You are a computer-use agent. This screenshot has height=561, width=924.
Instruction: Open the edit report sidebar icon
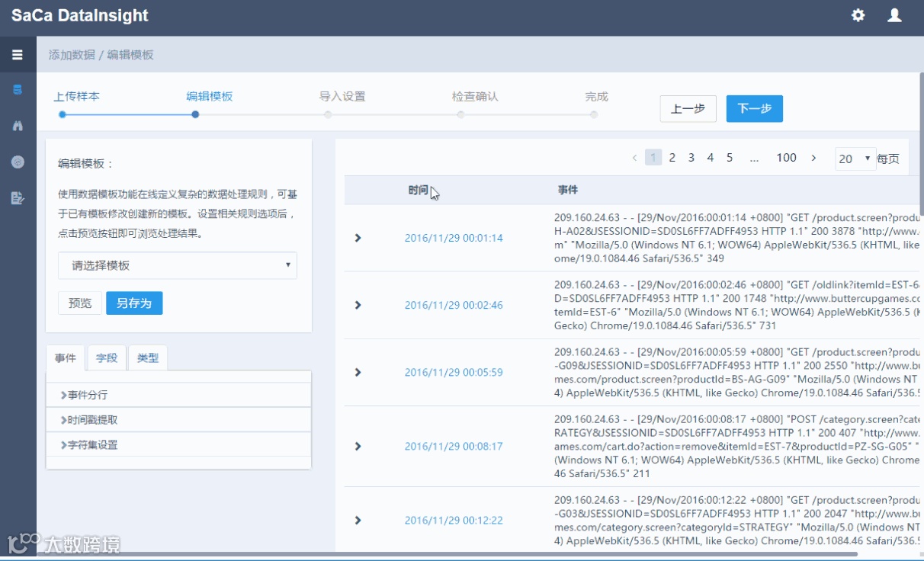pyautogui.click(x=18, y=198)
